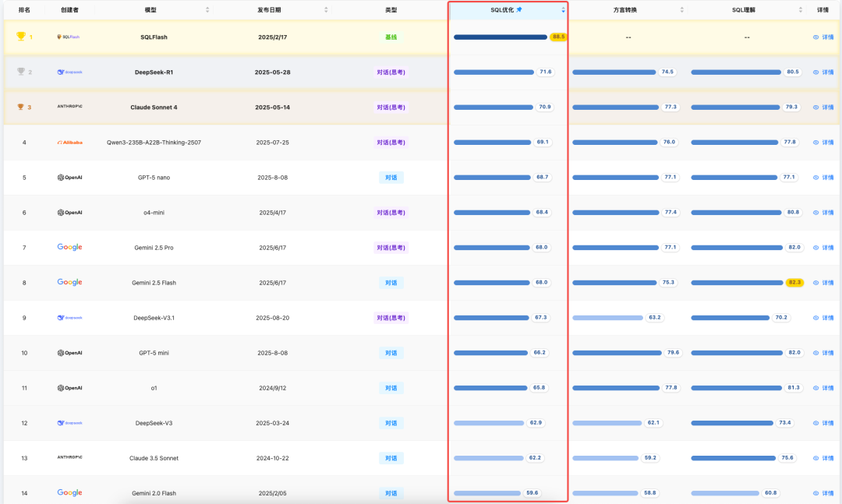Click the Google logo in Gemini 2.5 Pro row
Viewport: 842px width, 504px height.
click(70, 247)
